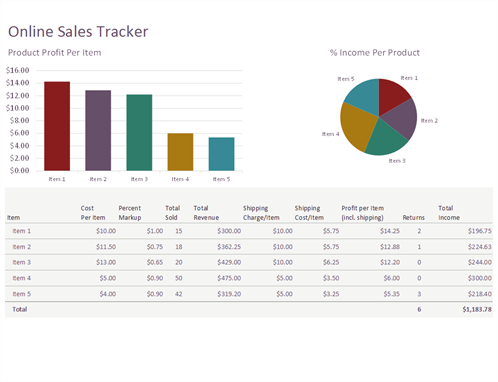Viewport: 498px width, 382px height.
Task: Select the teal Item 5 pie slice
Action: coord(365,96)
